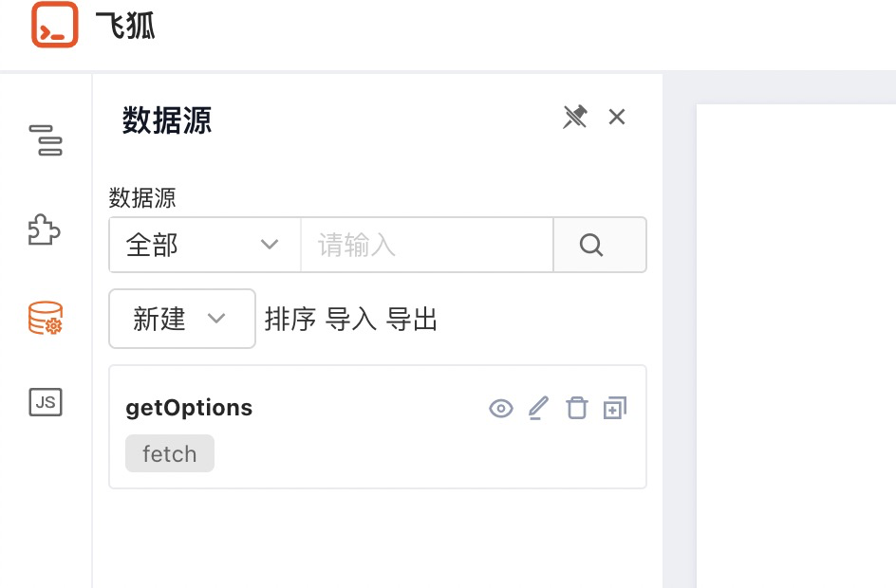Pin the 数据源 panel
This screenshot has width=896, height=588.
point(575,117)
